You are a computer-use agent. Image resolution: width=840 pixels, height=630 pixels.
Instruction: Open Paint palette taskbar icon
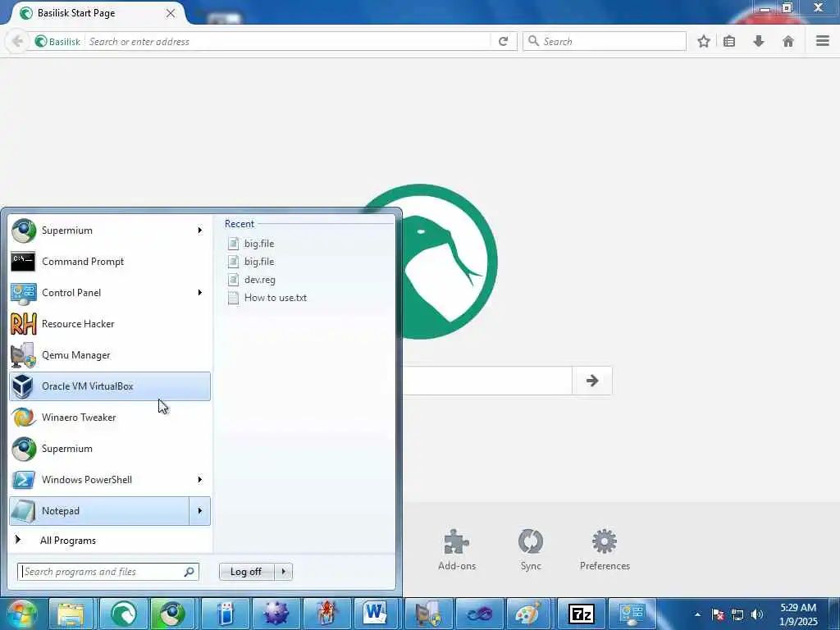click(x=529, y=614)
